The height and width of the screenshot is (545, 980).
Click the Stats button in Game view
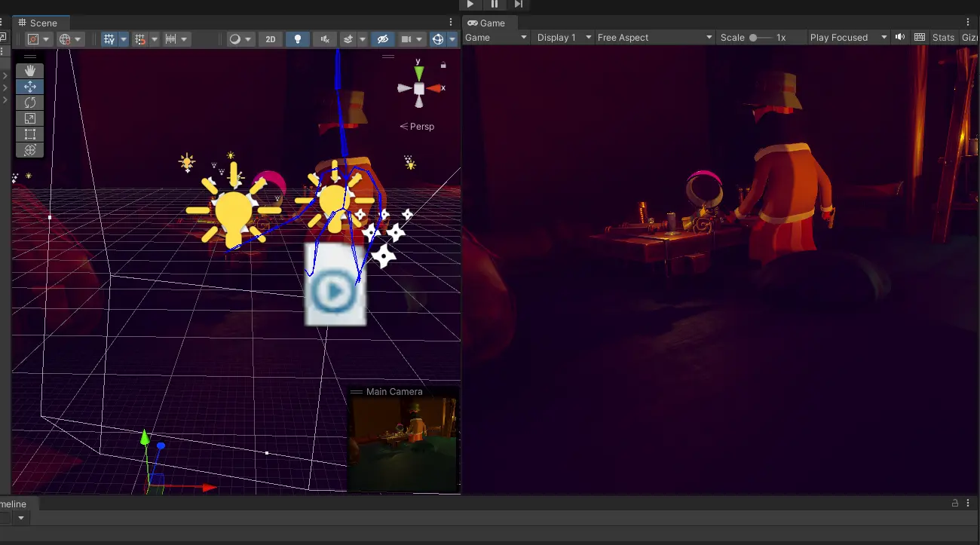point(943,38)
